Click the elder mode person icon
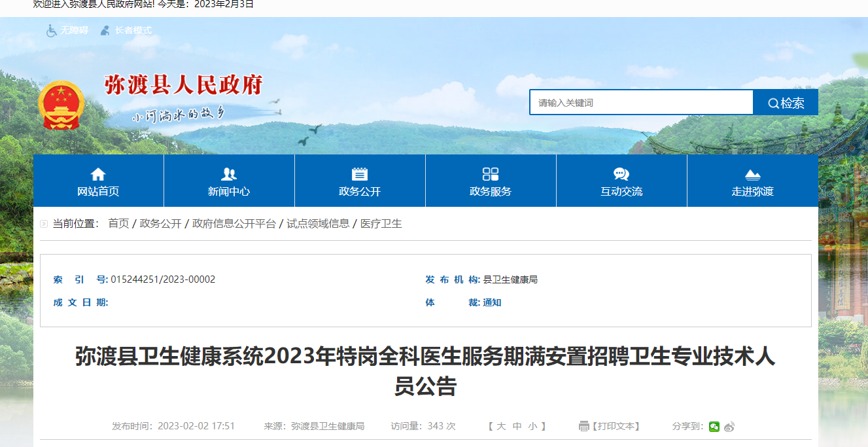Image resolution: width=868 pixels, height=447 pixels. click(x=105, y=30)
